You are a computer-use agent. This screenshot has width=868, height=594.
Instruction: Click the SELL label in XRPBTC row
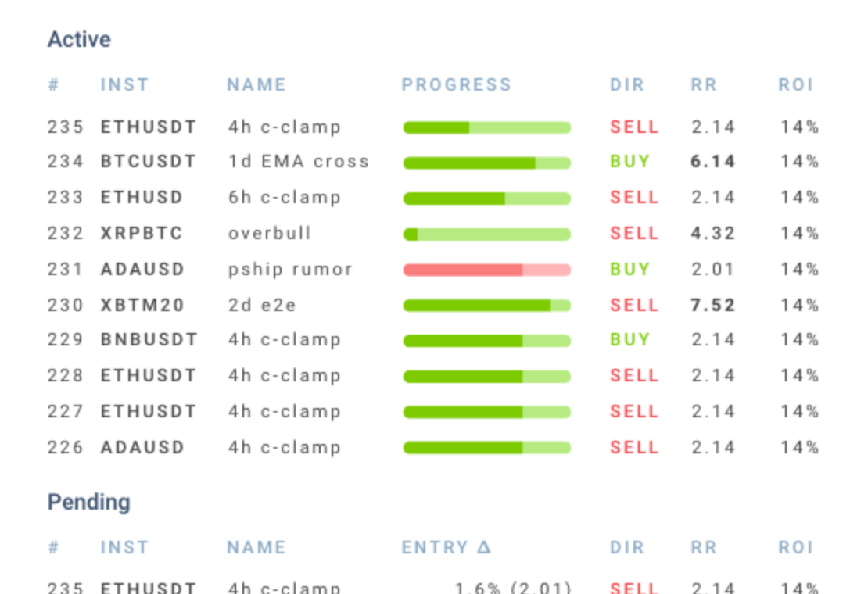[x=634, y=233]
